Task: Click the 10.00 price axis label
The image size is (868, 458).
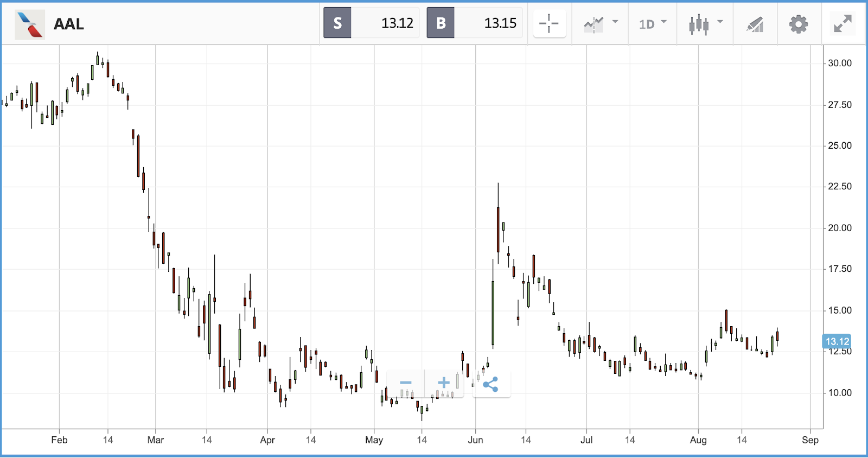Action: pyautogui.click(x=840, y=393)
